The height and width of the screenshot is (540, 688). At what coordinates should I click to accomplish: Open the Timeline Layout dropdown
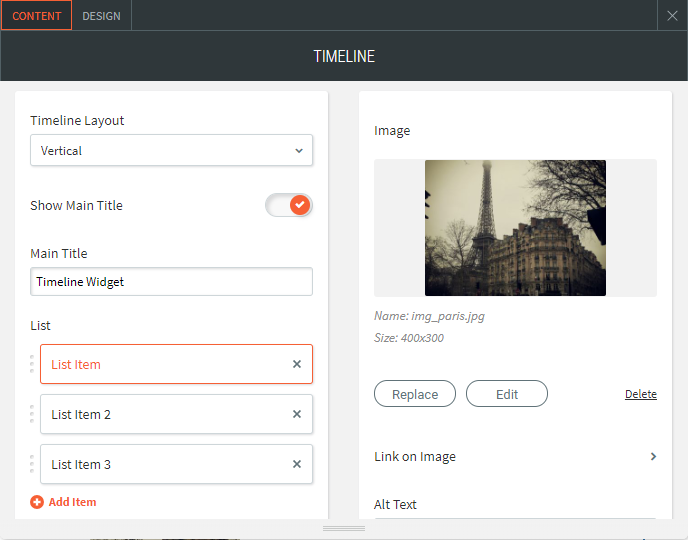[171, 151]
